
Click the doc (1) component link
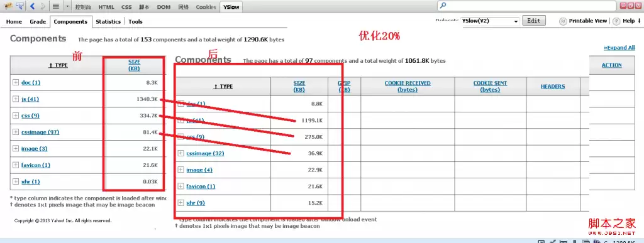pos(31,83)
